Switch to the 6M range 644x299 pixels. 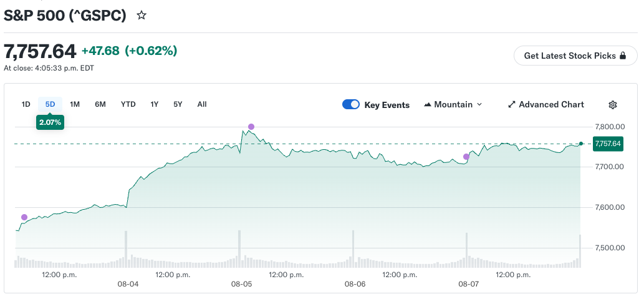(100, 104)
